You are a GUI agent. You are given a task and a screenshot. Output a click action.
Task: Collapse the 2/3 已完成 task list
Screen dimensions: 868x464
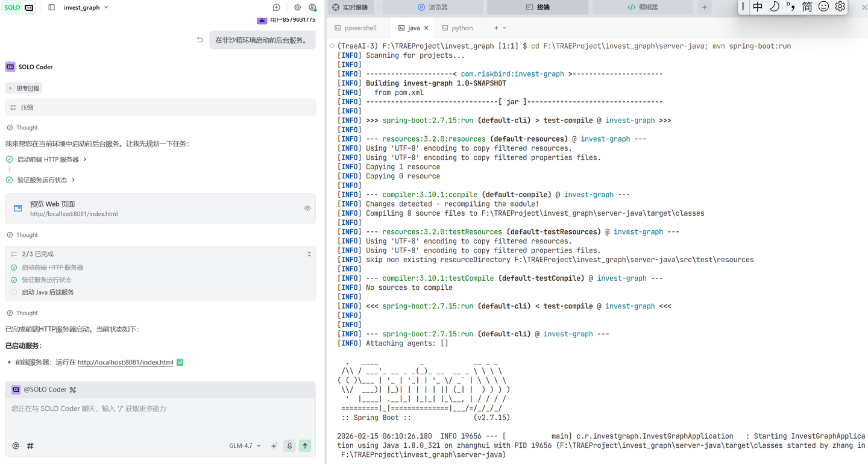309,254
